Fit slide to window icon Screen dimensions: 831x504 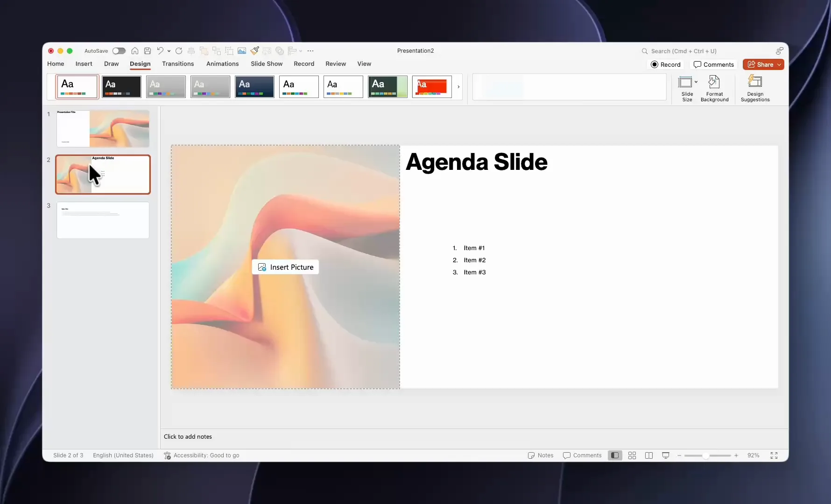point(774,455)
